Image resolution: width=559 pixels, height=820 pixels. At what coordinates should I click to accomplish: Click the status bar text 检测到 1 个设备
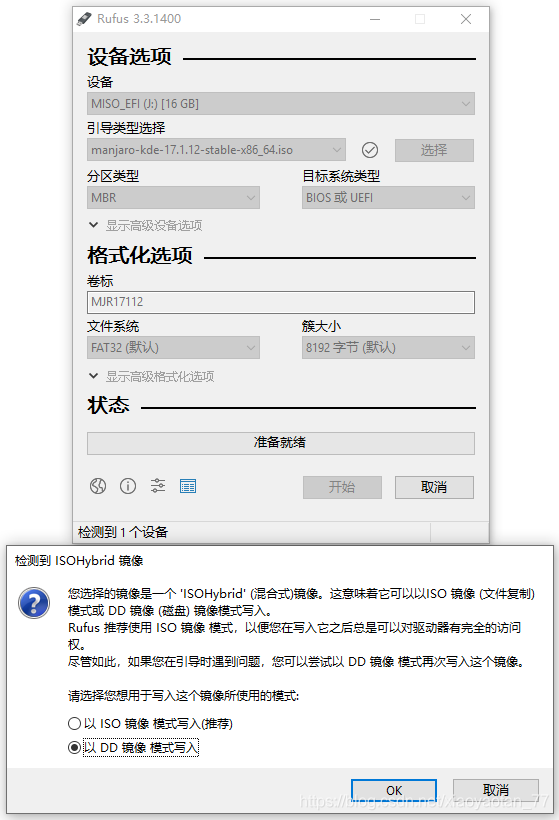pos(123,532)
